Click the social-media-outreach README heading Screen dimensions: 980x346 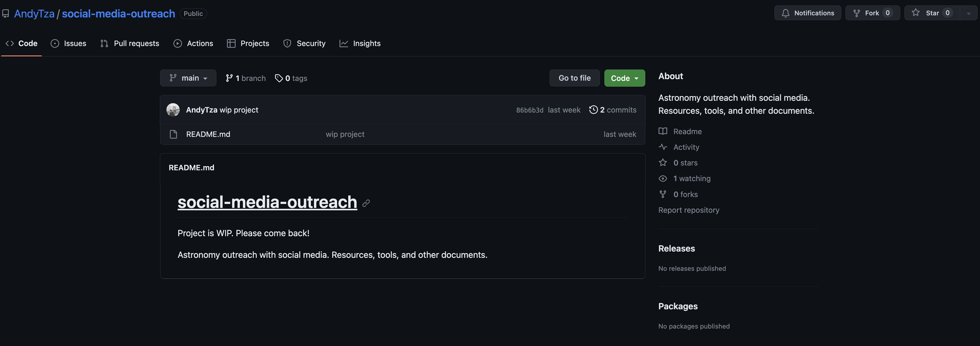pyautogui.click(x=267, y=202)
